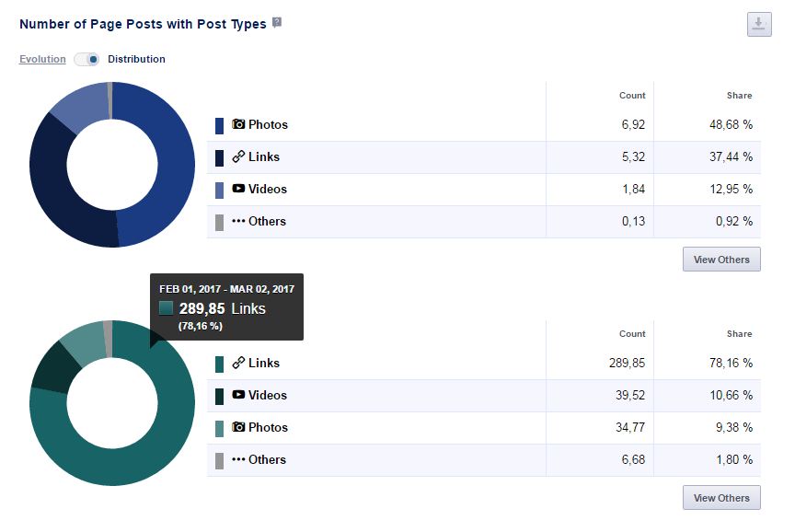Viewport: 795px width, 532px height.
Task: Click the three dots icon beside top Others
Action: [x=238, y=222]
